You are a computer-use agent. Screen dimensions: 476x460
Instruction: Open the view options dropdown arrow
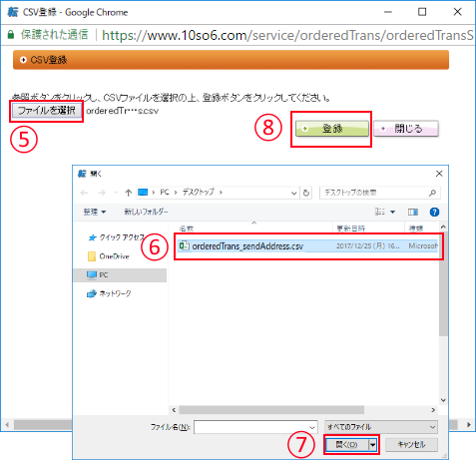[x=392, y=212]
